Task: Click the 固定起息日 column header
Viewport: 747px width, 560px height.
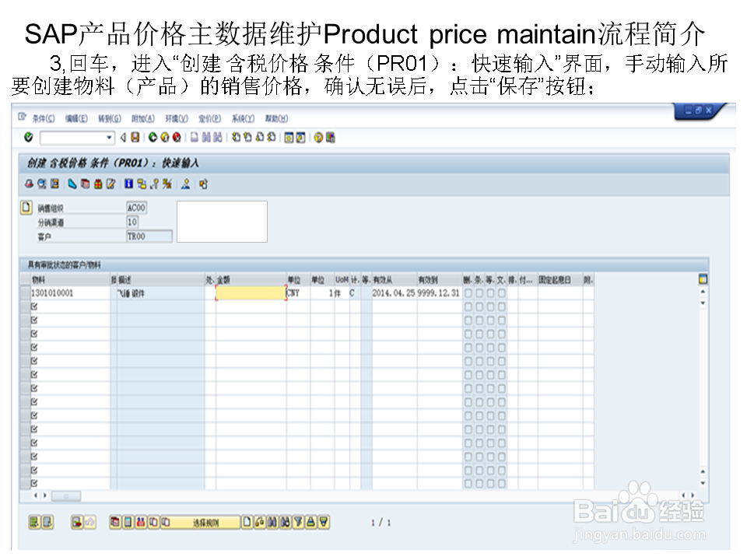Action: [560, 280]
